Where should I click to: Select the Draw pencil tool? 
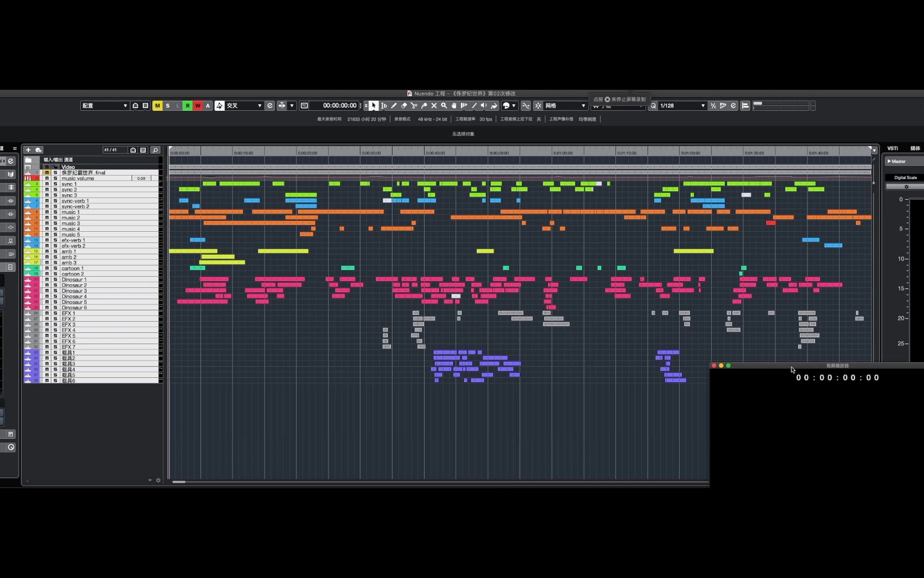pos(394,106)
